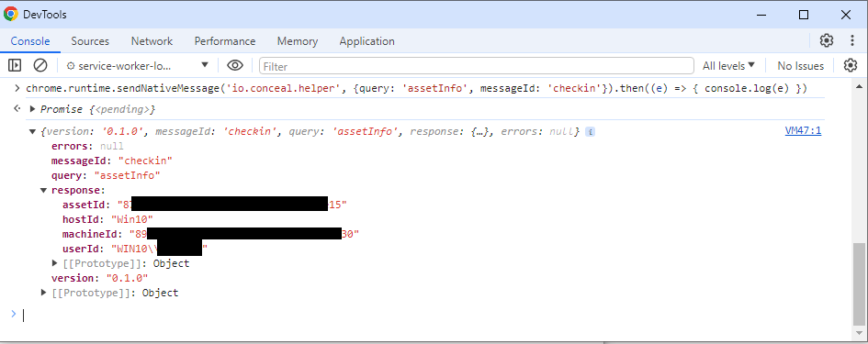Open the All levels dropdown
Screen dimensions: 868x344
click(x=728, y=65)
